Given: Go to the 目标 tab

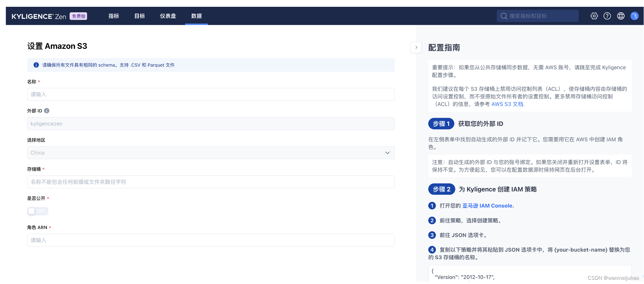Looking at the screenshot, I should (x=139, y=16).
